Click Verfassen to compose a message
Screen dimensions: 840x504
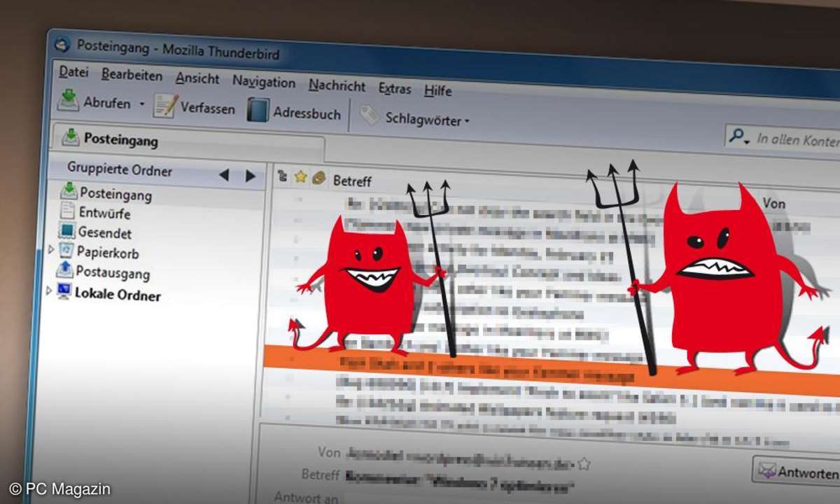click(195, 108)
